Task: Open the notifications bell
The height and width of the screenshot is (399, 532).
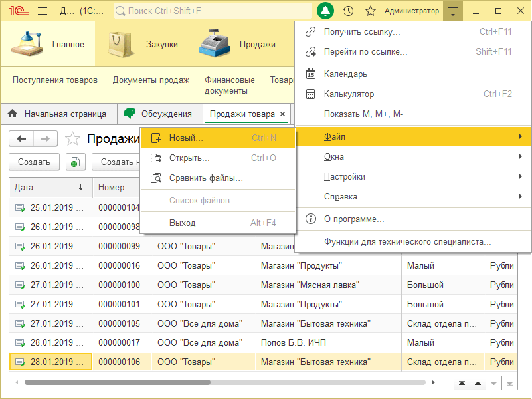Action: [x=325, y=11]
